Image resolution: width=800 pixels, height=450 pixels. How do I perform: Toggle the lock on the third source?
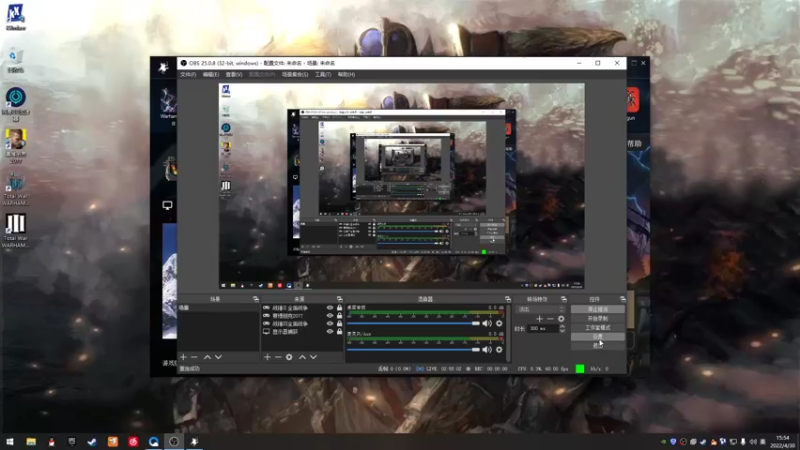click(339, 323)
